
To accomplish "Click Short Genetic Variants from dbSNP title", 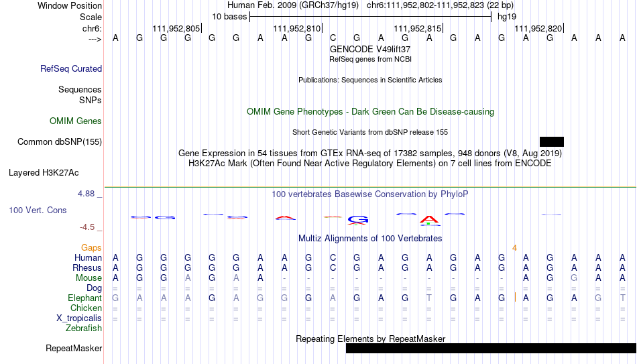I will 370,133.
